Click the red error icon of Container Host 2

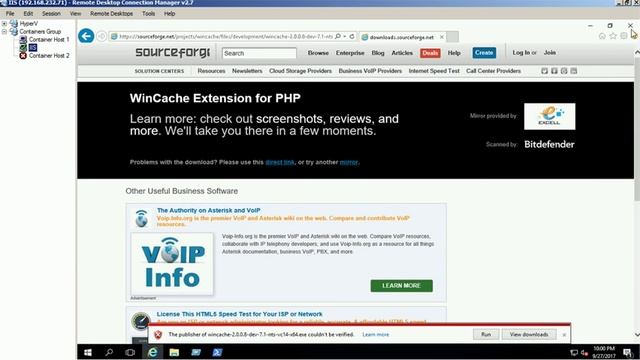point(23,56)
